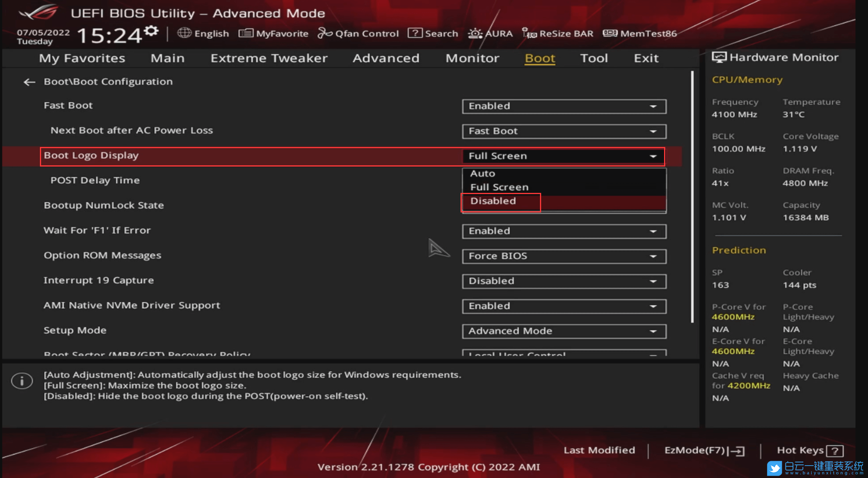This screenshot has width=868, height=478.
Task: Choose Full Screen option in dropdown list
Action: [x=499, y=187]
